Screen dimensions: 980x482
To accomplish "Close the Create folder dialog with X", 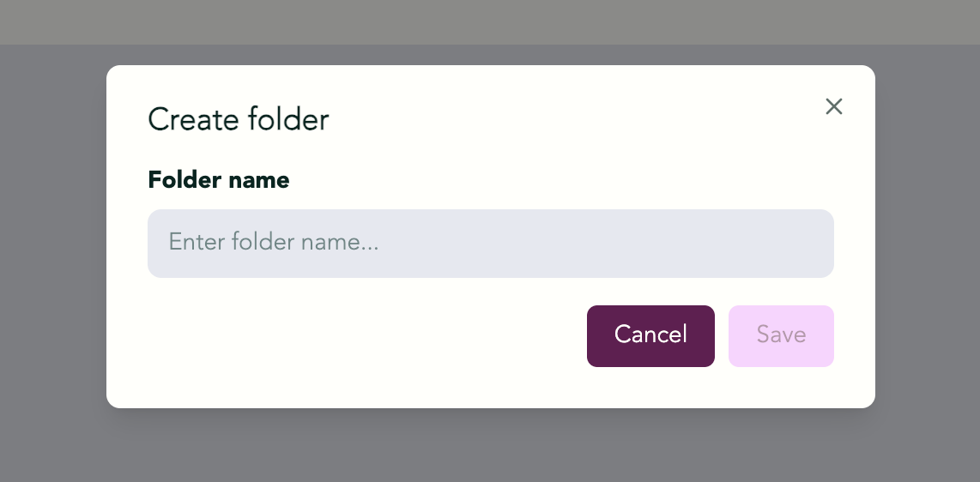I will click(834, 106).
